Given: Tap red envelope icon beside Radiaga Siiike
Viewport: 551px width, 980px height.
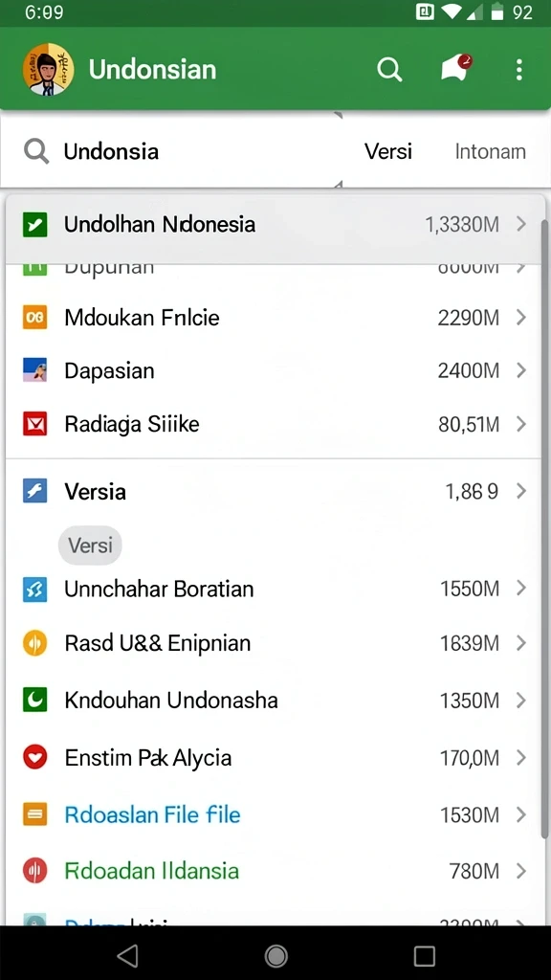Looking at the screenshot, I should tap(35, 424).
